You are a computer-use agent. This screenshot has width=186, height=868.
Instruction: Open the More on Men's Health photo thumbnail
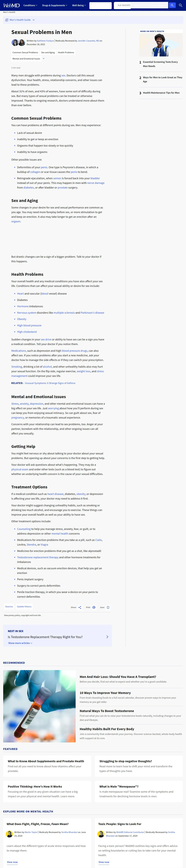pyautogui.click(x=161, y=45)
